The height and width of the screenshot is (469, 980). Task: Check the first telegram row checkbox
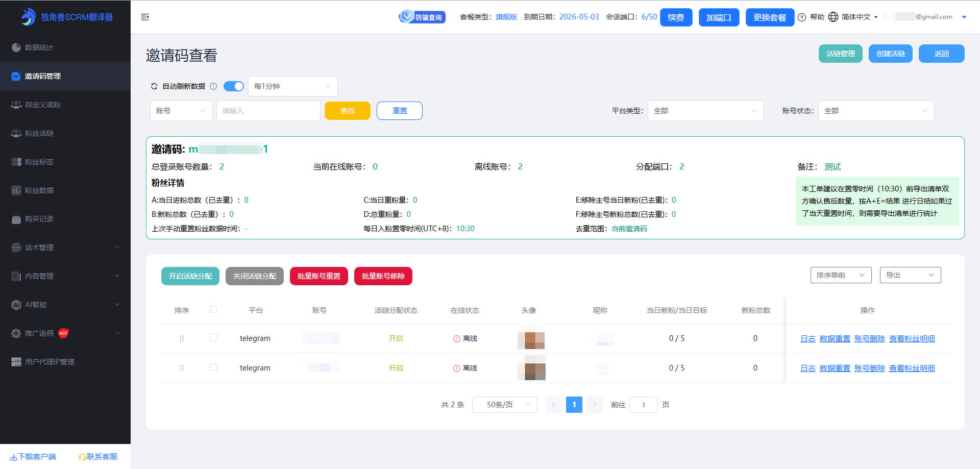point(213,337)
